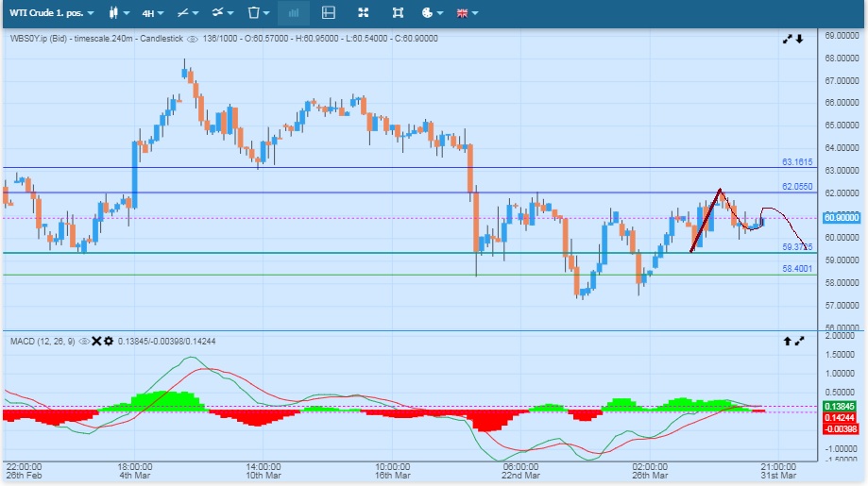868x486 pixels.
Task: Maximize the main price chart pane
Action: (x=787, y=39)
